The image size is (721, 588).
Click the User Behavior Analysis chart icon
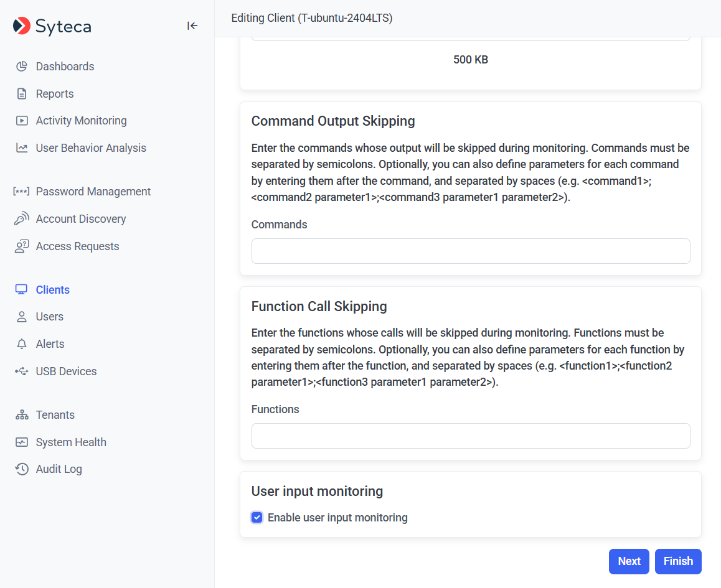tap(22, 148)
